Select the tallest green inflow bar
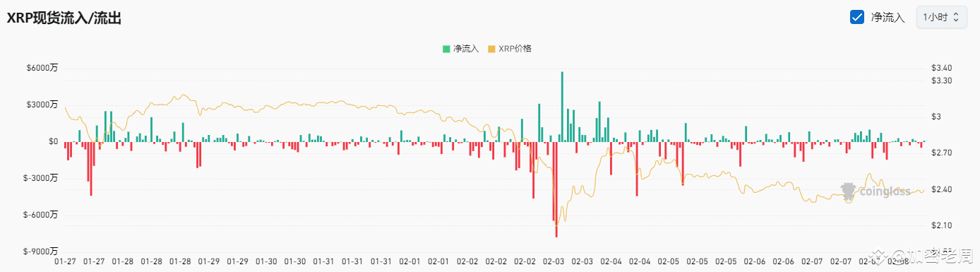This screenshot has width=980, height=272. tap(562, 107)
